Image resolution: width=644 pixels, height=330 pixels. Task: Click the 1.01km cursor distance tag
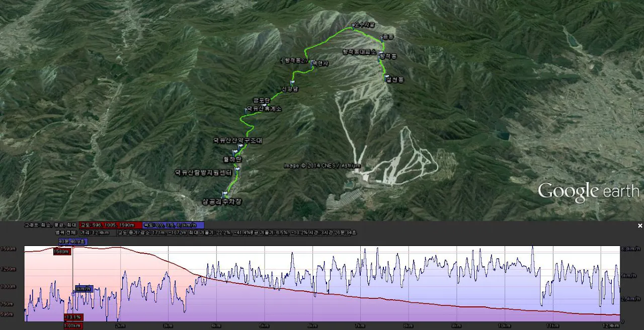pyautogui.click(x=73, y=325)
